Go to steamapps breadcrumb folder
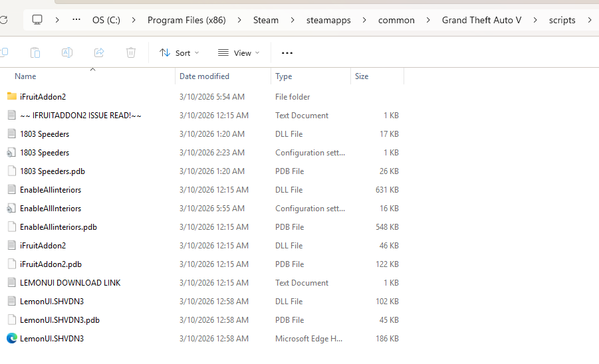This screenshot has width=599, height=364. point(328,20)
